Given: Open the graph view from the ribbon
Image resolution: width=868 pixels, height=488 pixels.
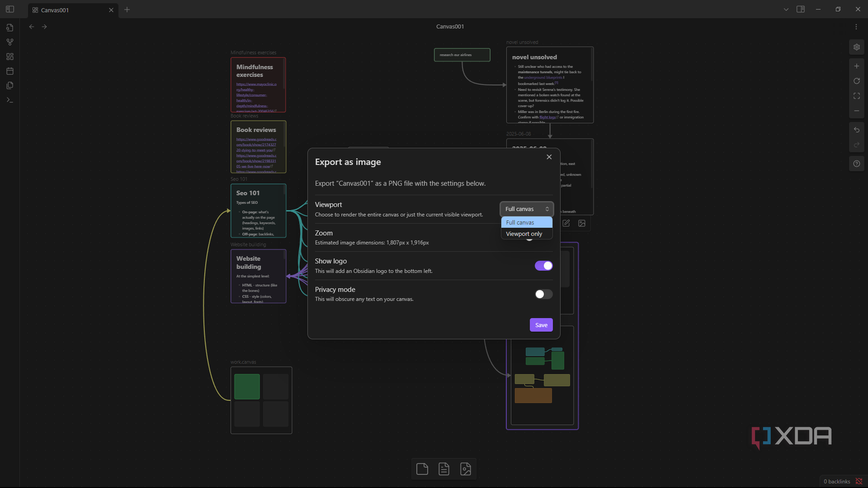Looking at the screenshot, I should point(10,42).
